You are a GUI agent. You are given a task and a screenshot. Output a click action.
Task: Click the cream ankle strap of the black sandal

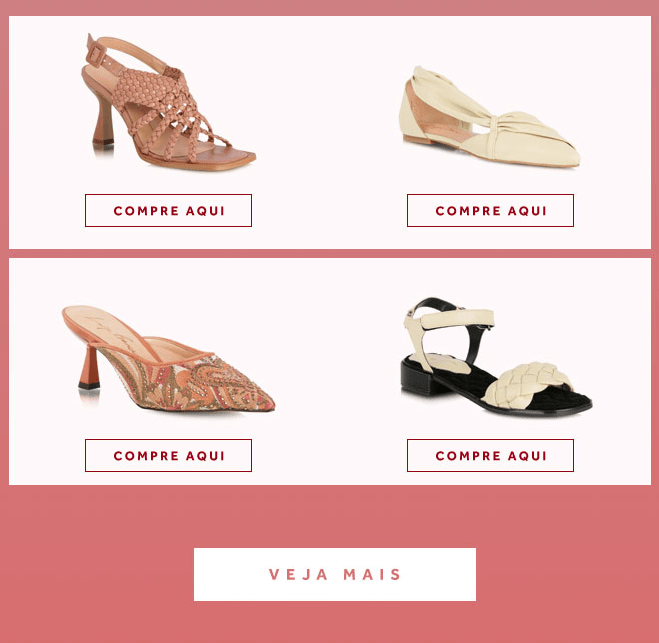(x=456, y=316)
